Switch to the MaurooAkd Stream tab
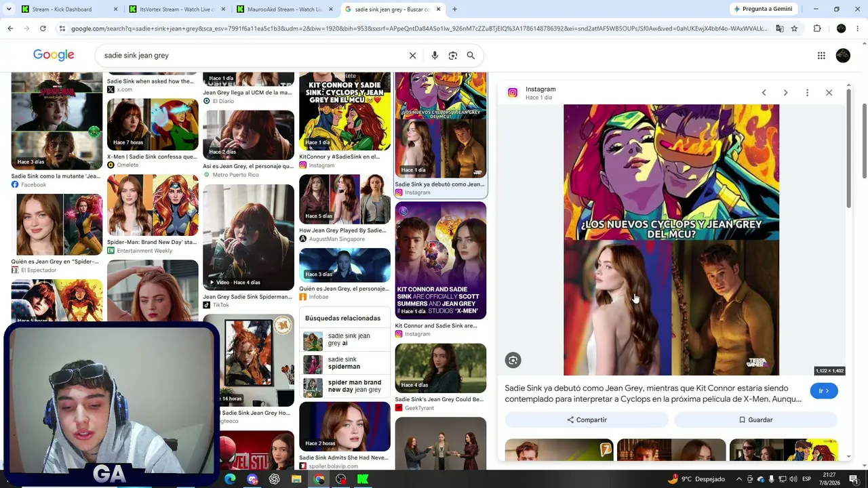Image resolution: width=868 pixels, height=488 pixels. click(285, 9)
